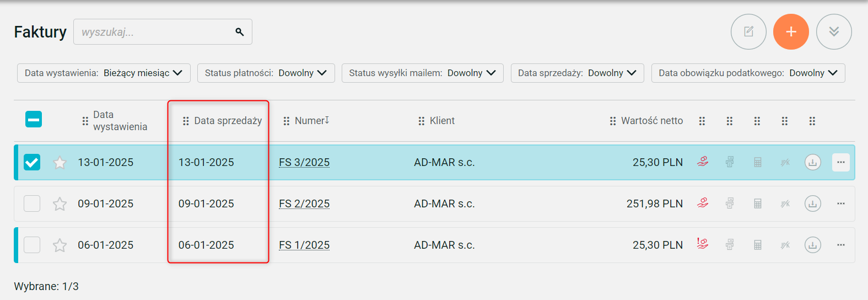The height and width of the screenshot is (300, 868).
Task: Click the Wartość netto column header
Action: click(x=651, y=121)
